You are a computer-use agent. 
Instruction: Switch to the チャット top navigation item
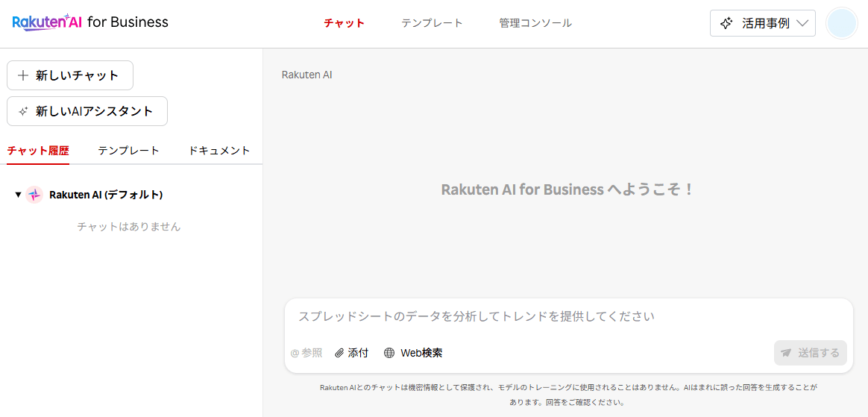tap(345, 23)
